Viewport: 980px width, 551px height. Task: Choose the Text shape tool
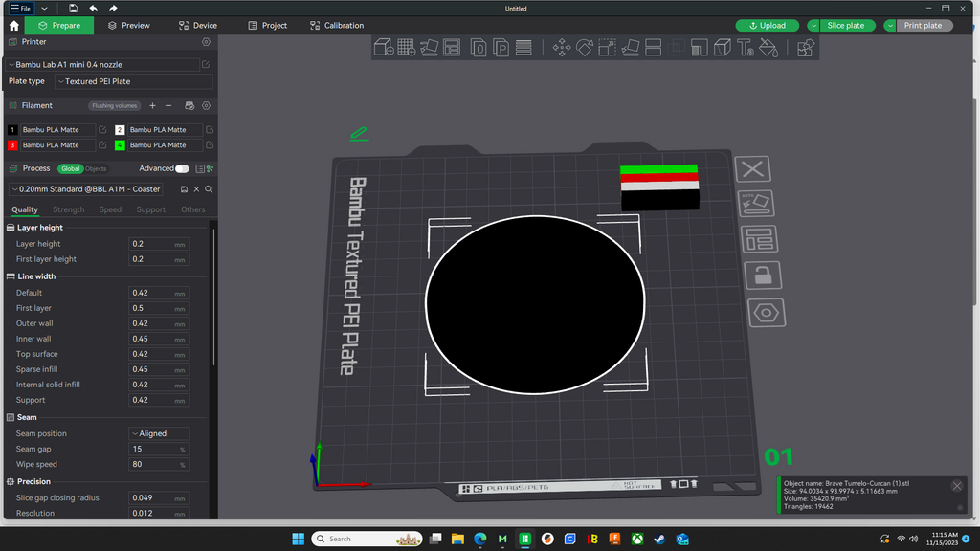745,48
